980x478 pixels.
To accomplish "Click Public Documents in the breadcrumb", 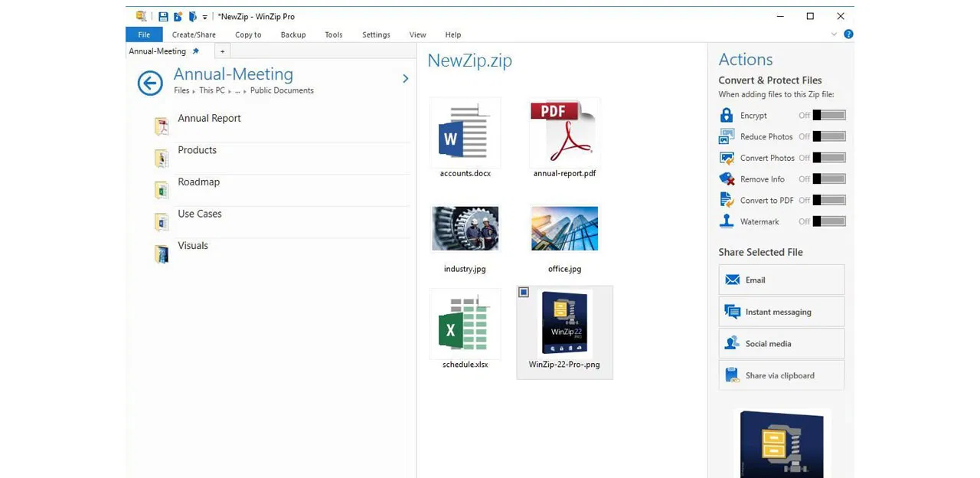I will [x=282, y=90].
